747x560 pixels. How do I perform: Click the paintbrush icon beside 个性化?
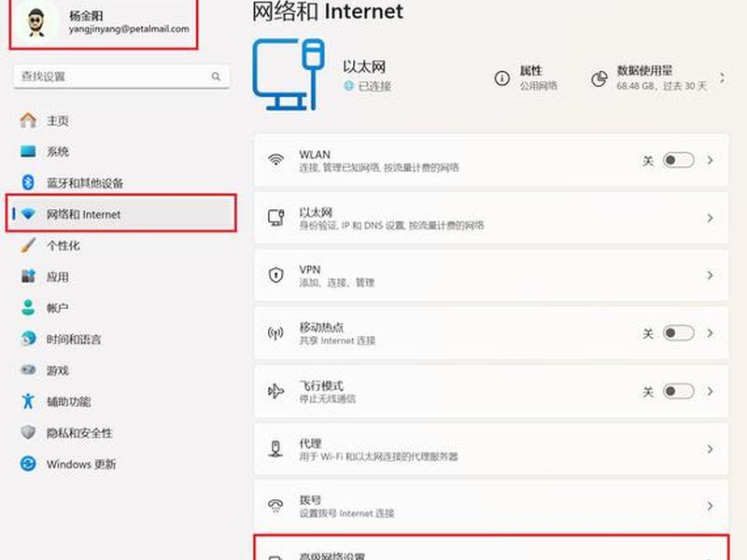click(28, 245)
